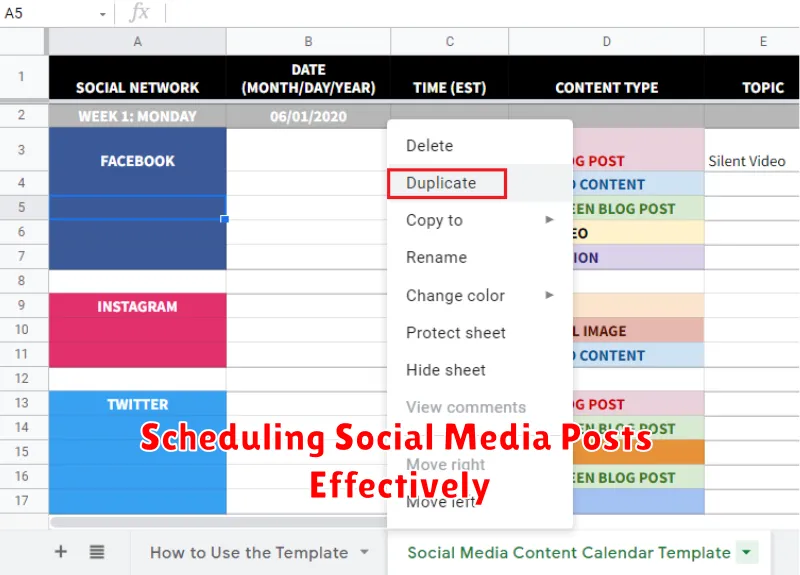Expand the Change color submenu arrow
800x575 pixels.
[x=549, y=295]
